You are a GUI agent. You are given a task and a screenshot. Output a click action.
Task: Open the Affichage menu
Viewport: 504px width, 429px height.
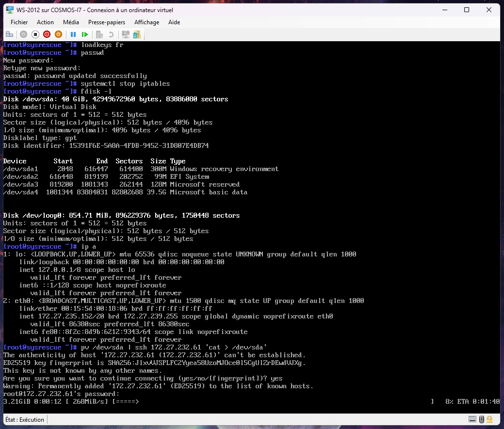146,22
